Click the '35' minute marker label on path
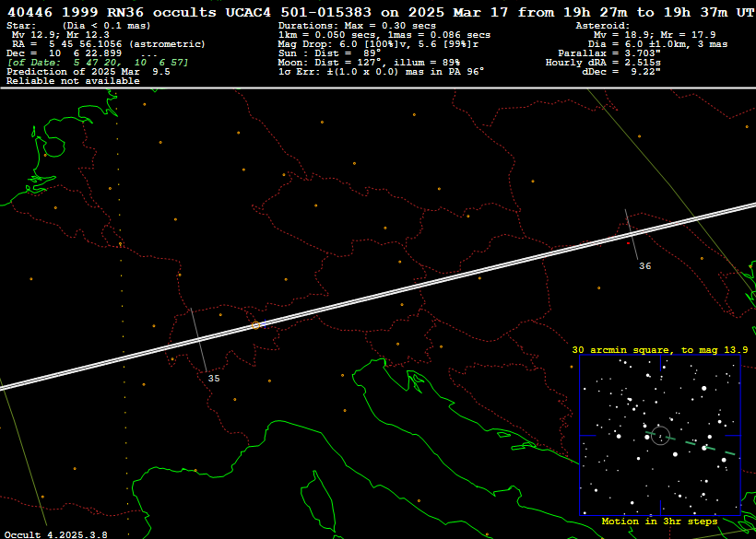Viewport: 756px width, 539px height. [214, 379]
